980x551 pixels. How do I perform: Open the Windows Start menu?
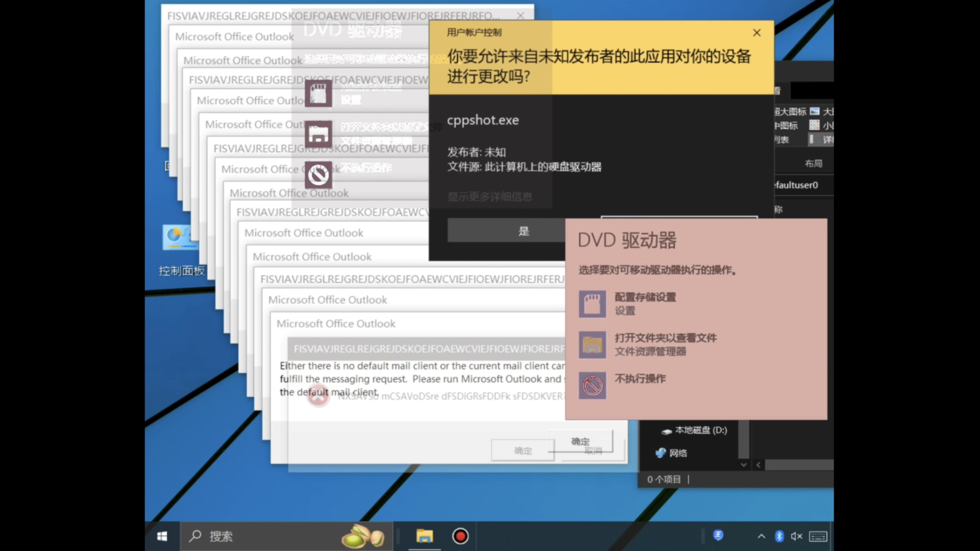162,536
